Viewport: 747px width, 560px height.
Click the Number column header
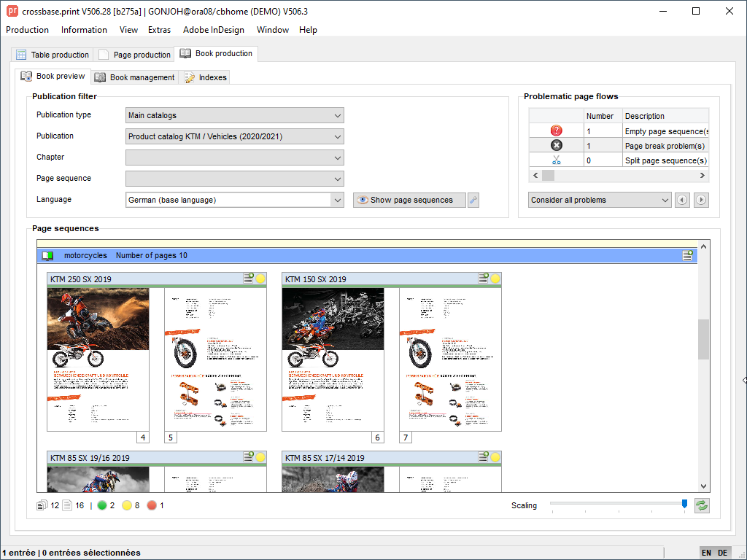tap(603, 116)
